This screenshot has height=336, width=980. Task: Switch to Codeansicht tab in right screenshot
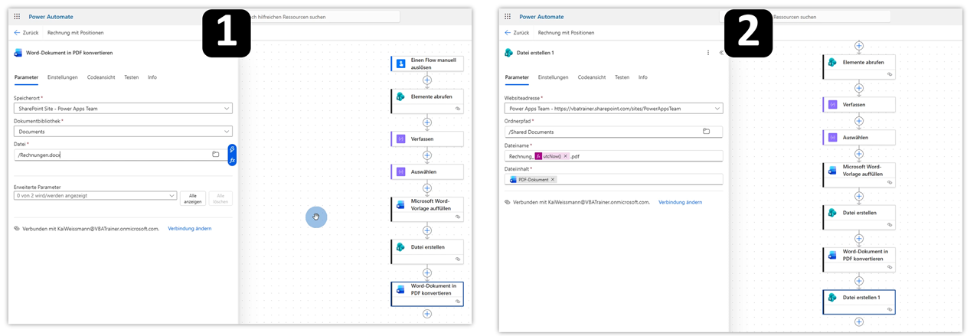(x=592, y=77)
